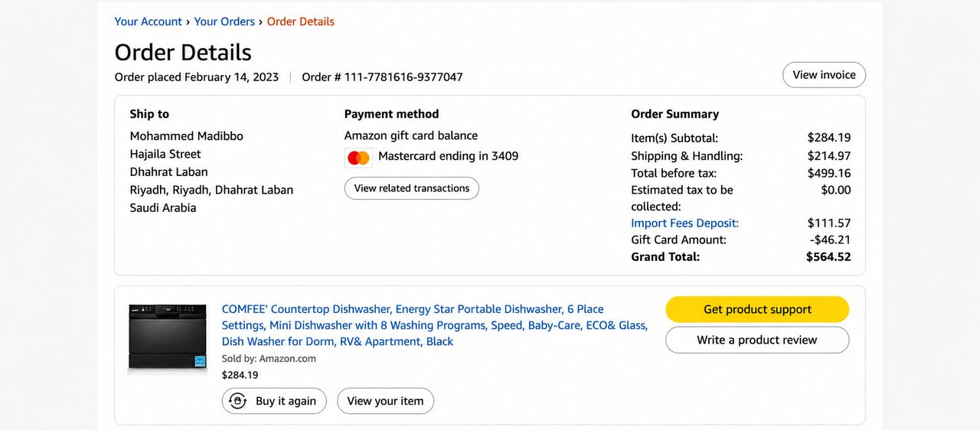The width and height of the screenshot is (980, 430).
Task: Open the COMFEE' Countertop Dishwasher title link
Action: 435,325
